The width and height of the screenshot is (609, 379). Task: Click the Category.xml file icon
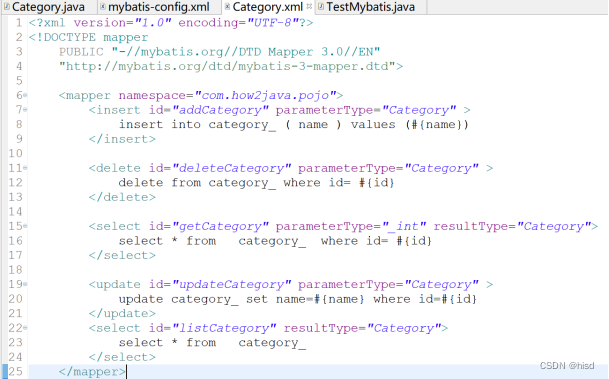(227, 6)
